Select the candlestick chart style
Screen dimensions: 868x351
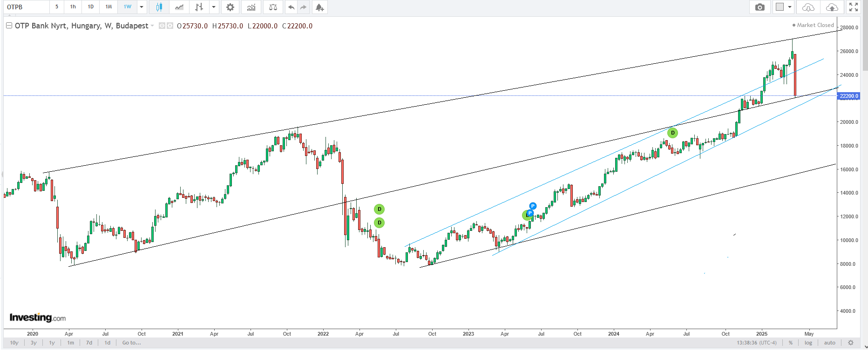coord(159,7)
